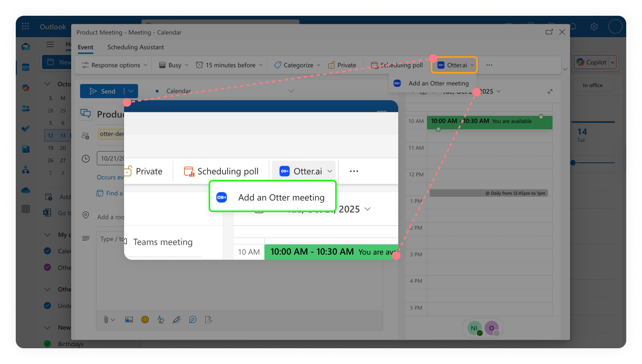Screen dimensions: 642x364
Task: Click the emoji smiley icon in editor toolbar
Action: pos(145,320)
